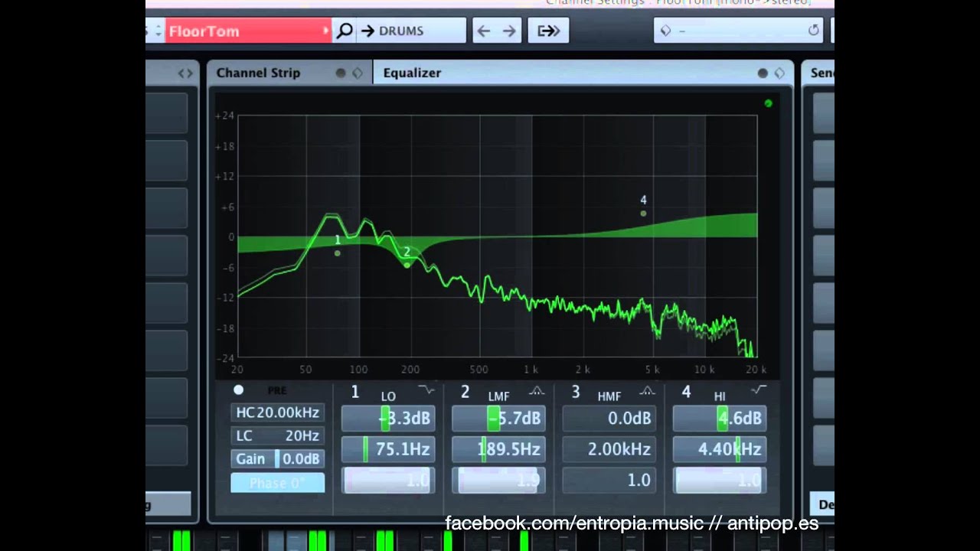Switch to the Channel Strip tab
The image size is (980, 551).
[x=258, y=73]
